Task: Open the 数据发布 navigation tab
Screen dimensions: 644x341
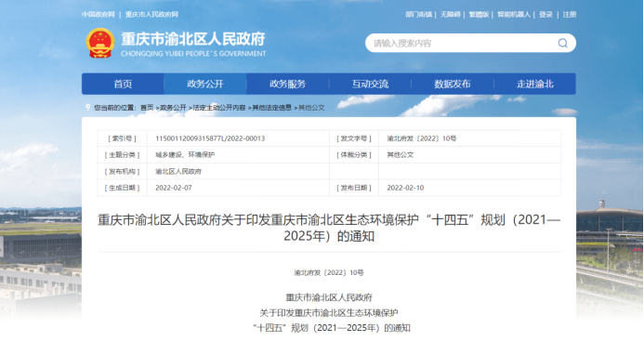Action: click(x=453, y=84)
